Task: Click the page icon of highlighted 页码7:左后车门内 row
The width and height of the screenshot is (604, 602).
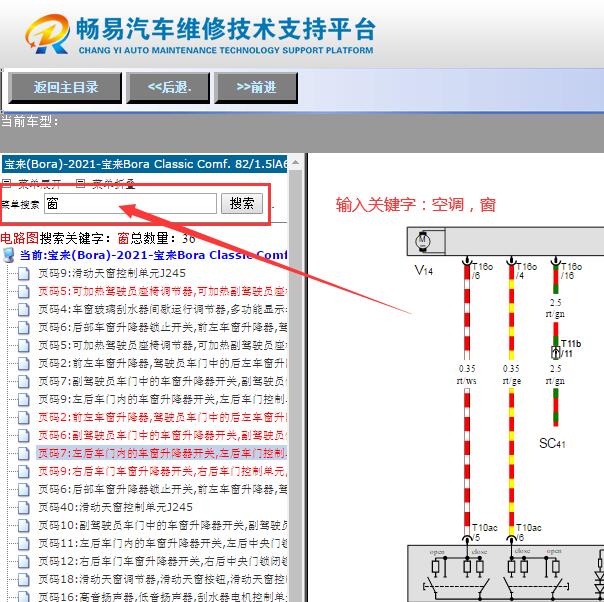Action: (x=23, y=453)
